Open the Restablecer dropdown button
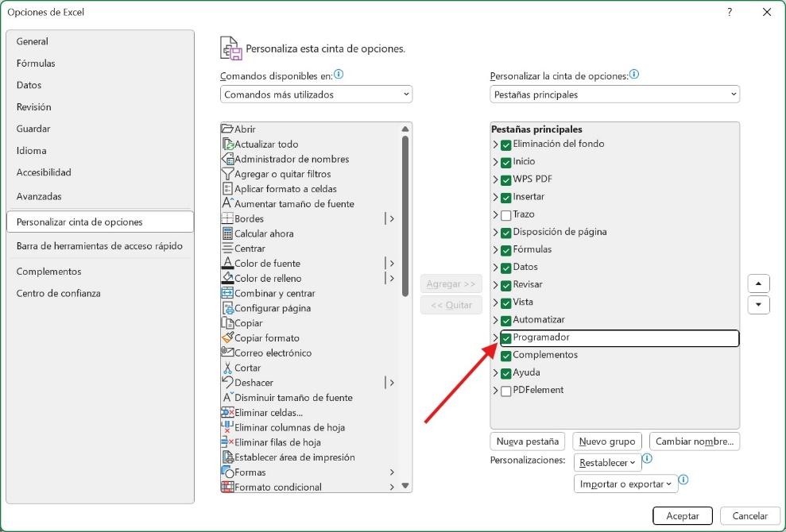The height and width of the screenshot is (532, 786). [x=607, y=462]
